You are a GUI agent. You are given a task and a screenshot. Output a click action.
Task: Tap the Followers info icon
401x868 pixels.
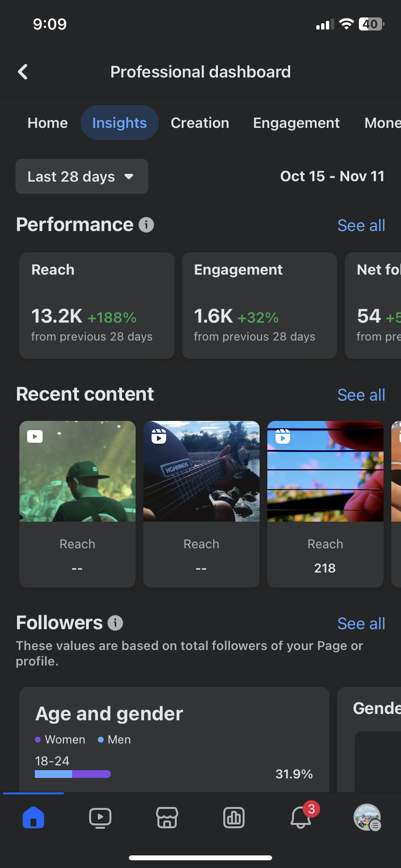pos(115,623)
